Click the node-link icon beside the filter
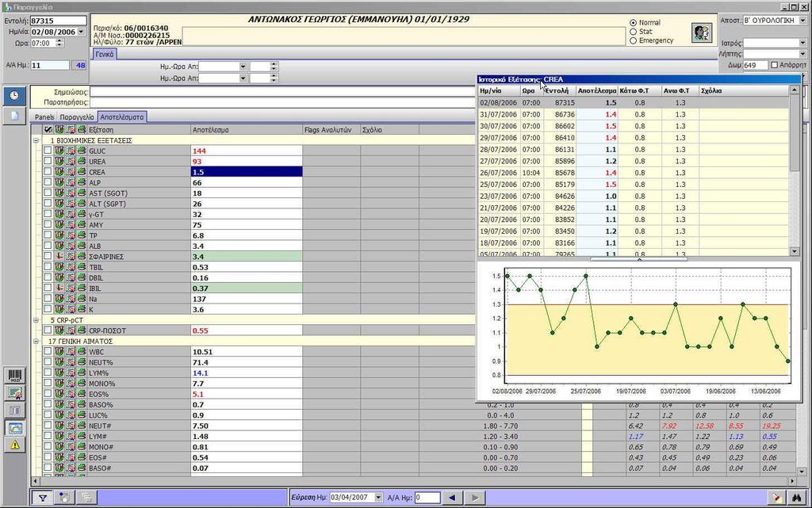This screenshot has width=812, height=508. click(x=64, y=498)
